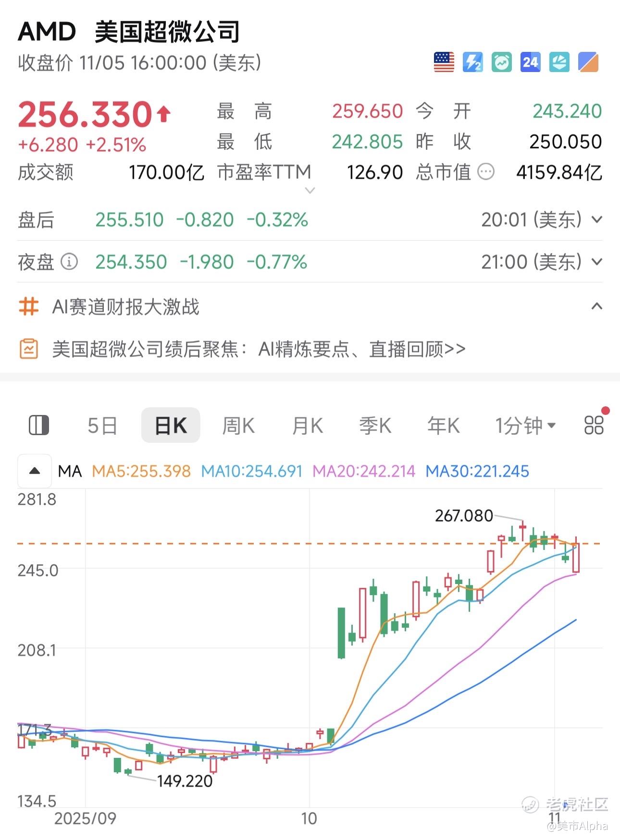
Task: Tap the MA10:254.691 indicator label
Action: [252, 471]
